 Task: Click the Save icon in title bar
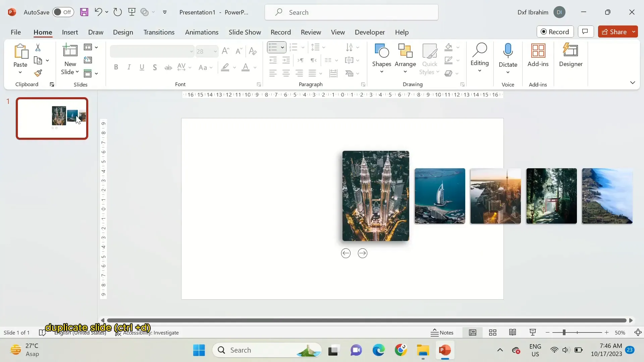click(x=84, y=12)
